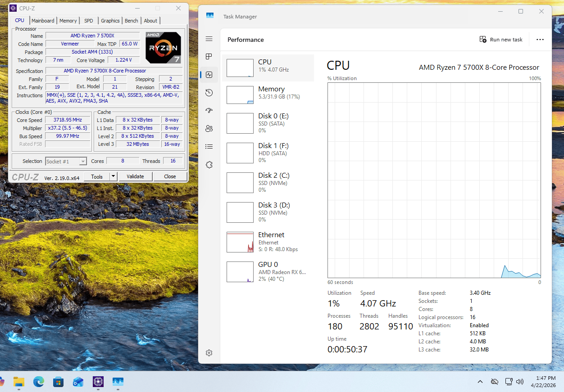Click the Close button in CPU-Z
Image resolution: width=564 pixels, height=392 pixels.
[x=170, y=176]
